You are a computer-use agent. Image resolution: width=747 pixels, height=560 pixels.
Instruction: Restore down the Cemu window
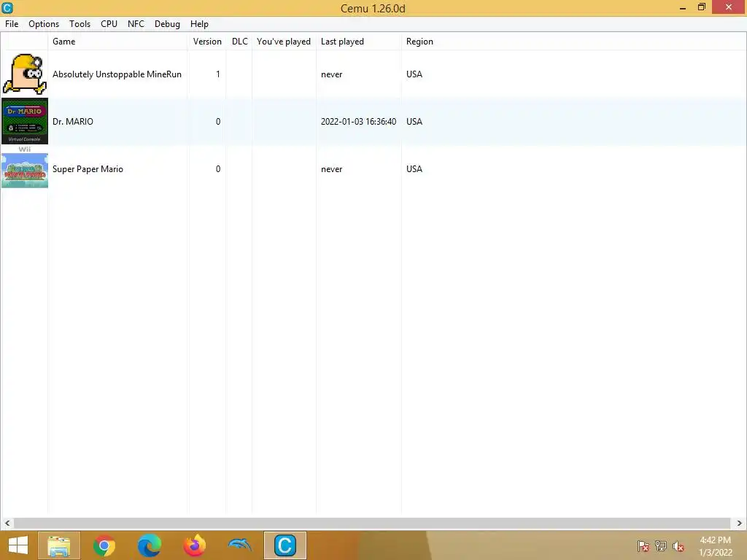point(702,7)
